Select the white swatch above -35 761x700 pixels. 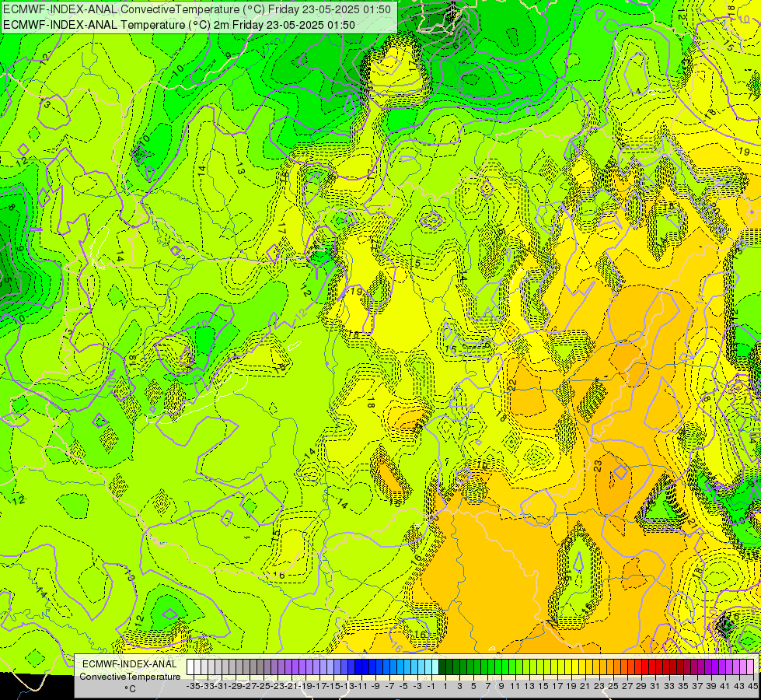pos(190,667)
